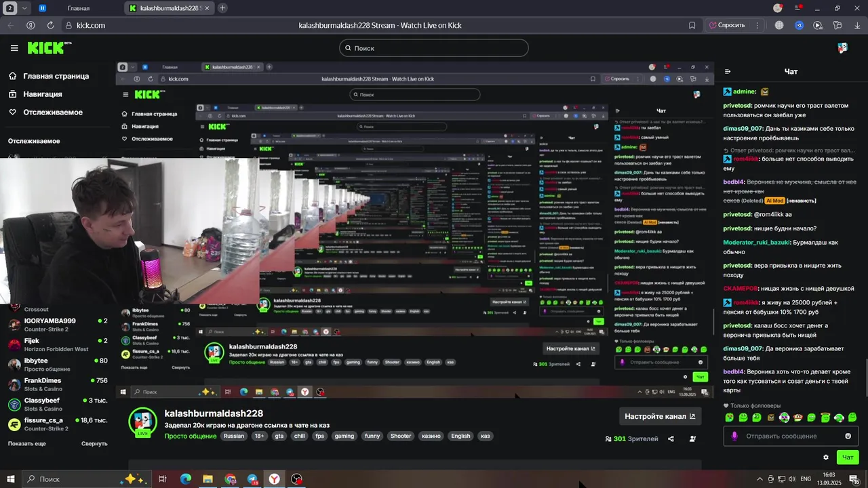Image resolution: width=868 pixels, height=488 pixels.
Task: Collapse the chat panel with arrow icon
Action: [728, 71]
